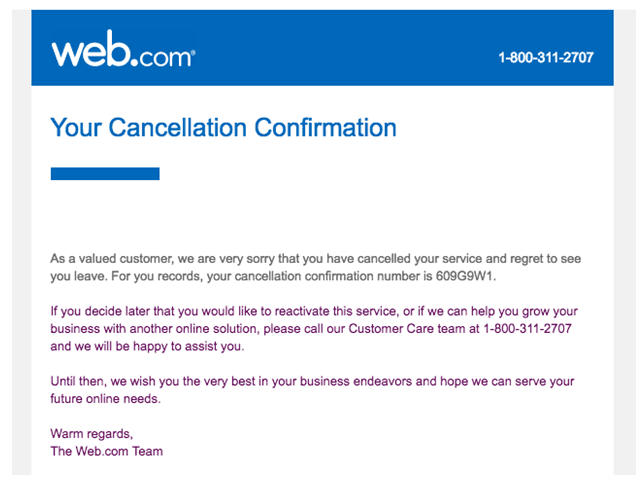641x489 pixels.
Task: Click the word 'Confirmation' in the heading
Action: coord(325,128)
